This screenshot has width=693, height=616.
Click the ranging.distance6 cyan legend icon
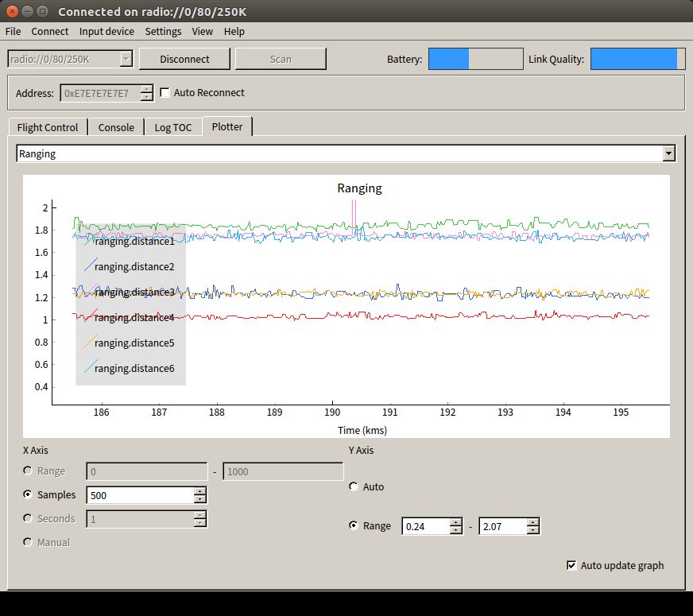click(x=91, y=366)
